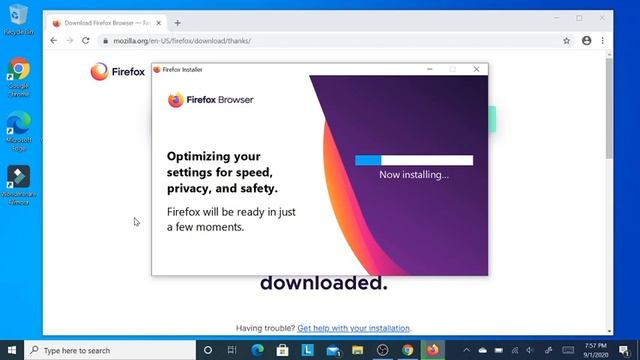Click the installer progress bar
The image size is (640, 360).
[x=414, y=160]
